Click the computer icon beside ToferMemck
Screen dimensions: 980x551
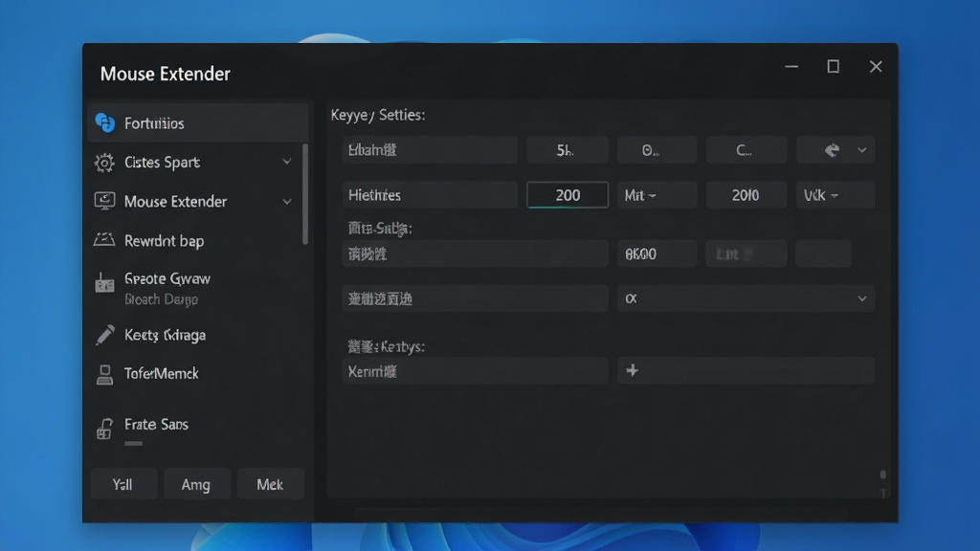[104, 374]
